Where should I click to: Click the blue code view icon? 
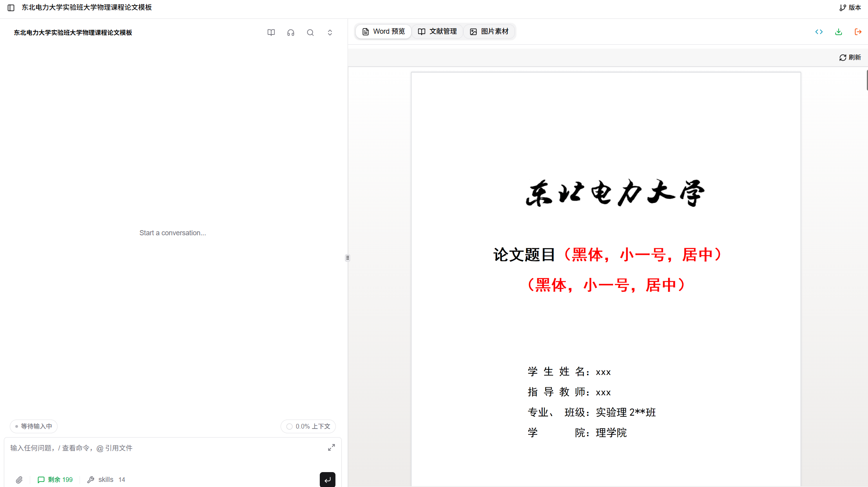(x=819, y=32)
